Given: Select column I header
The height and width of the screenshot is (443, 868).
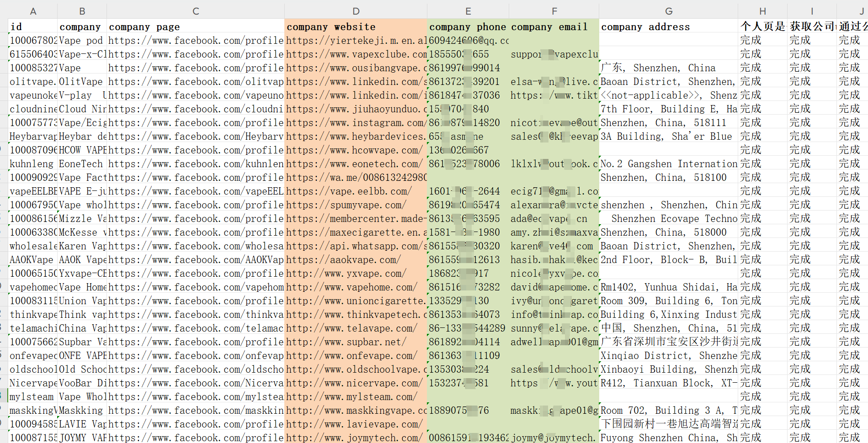Looking at the screenshot, I should pyautogui.click(x=812, y=11).
